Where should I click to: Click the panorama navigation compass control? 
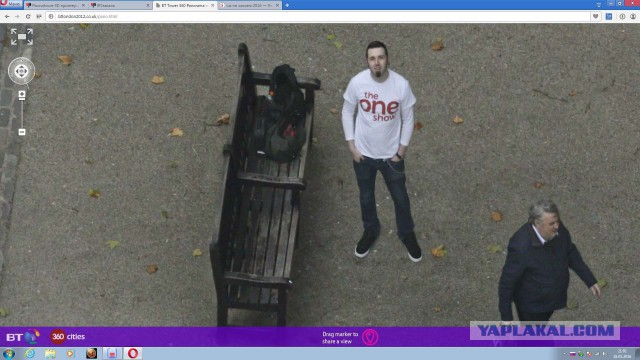coord(22,71)
